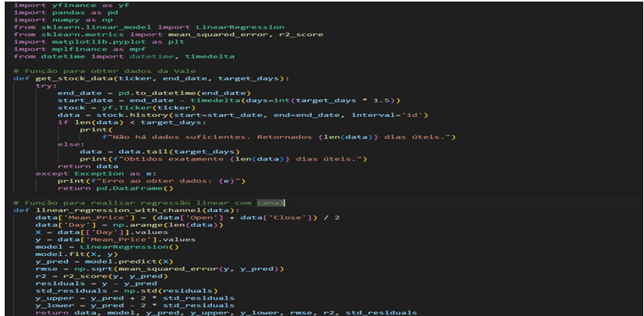Viewport: 644px width, 316px height.
Task: Click the 'return pd.DataFrame()' line
Action: (x=115, y=188)
